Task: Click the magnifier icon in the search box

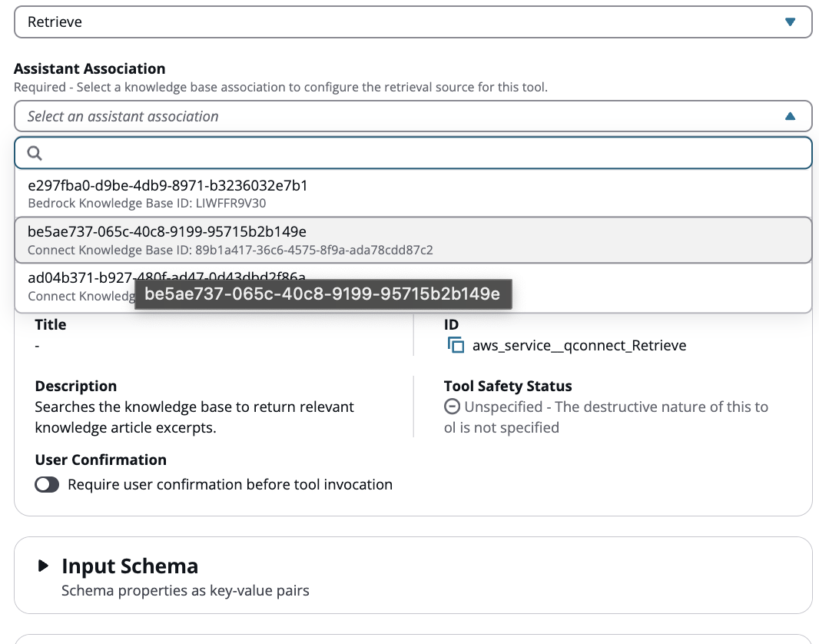Action: (35, 154)
